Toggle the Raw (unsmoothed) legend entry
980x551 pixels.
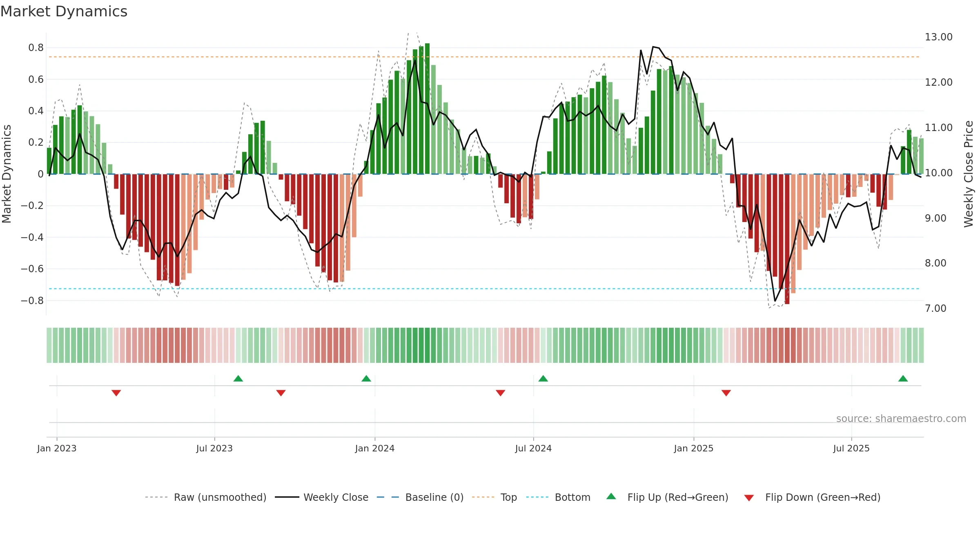pos(206,497)
